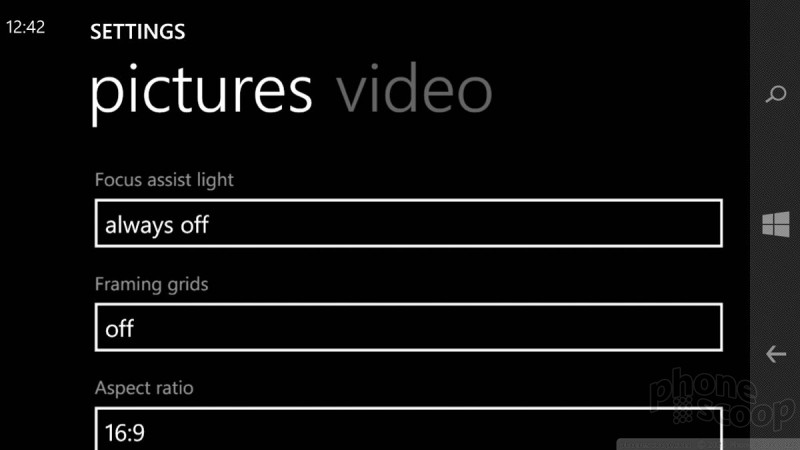Click the Aspect ratio label
800x450 pixels.
coord(144,388)
